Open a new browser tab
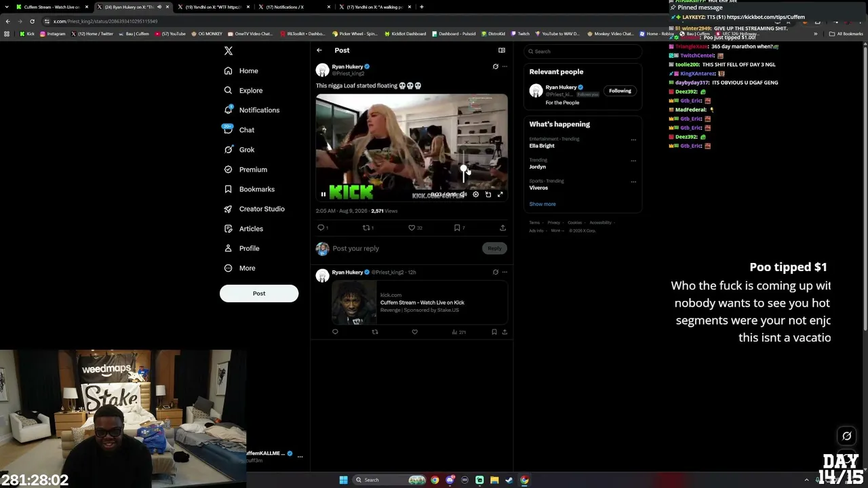 click(422, 7)
